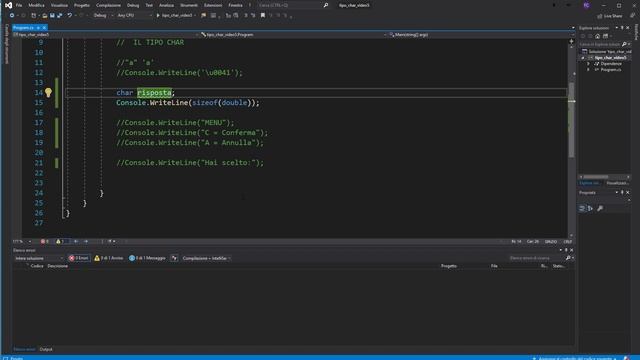Click the highlighted variable name risposta
The height and width of the screenshot is (360, 640).
(x=154, y=93)
